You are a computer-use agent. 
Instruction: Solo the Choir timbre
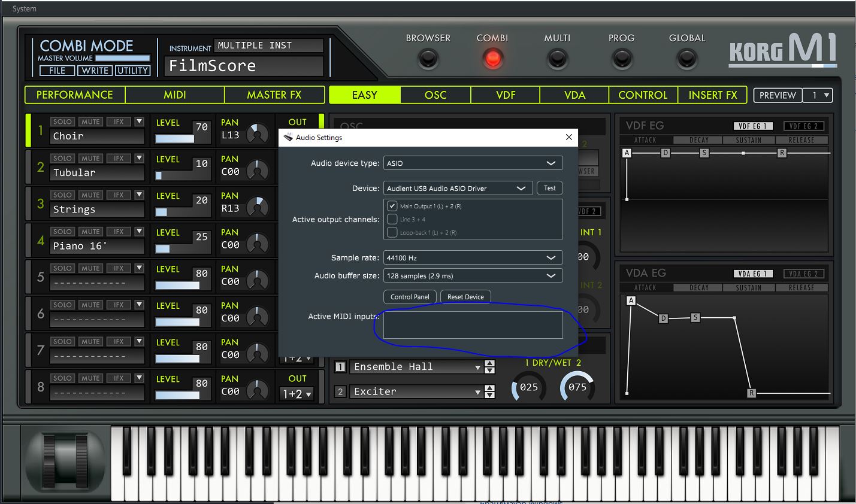pyautogui.click(x=62, y=122)
